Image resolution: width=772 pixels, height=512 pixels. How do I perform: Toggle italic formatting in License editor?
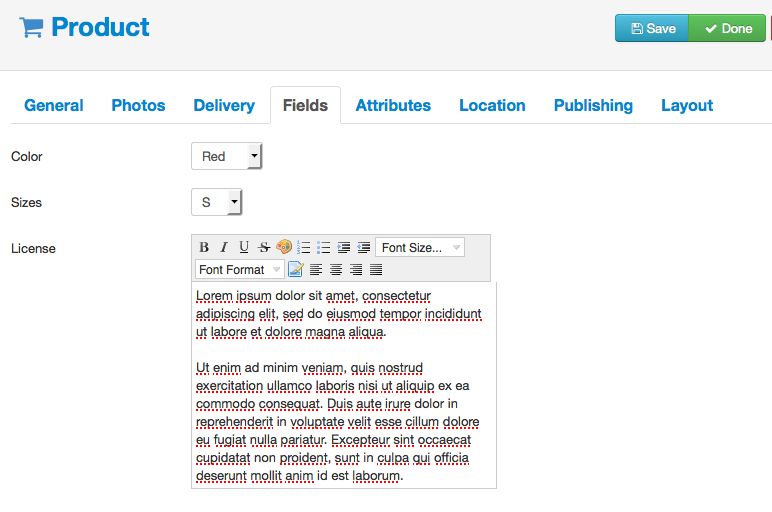[x=224, y=247]
